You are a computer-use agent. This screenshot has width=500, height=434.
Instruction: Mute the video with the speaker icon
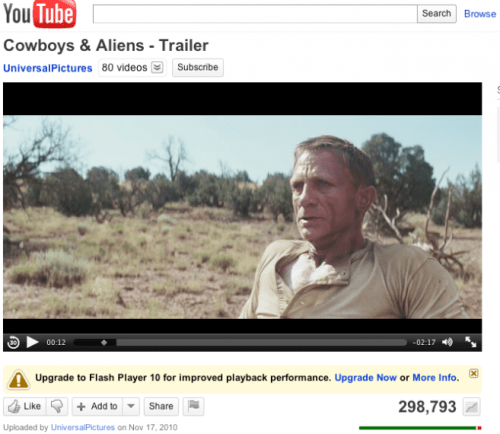[x=447, y=342]
